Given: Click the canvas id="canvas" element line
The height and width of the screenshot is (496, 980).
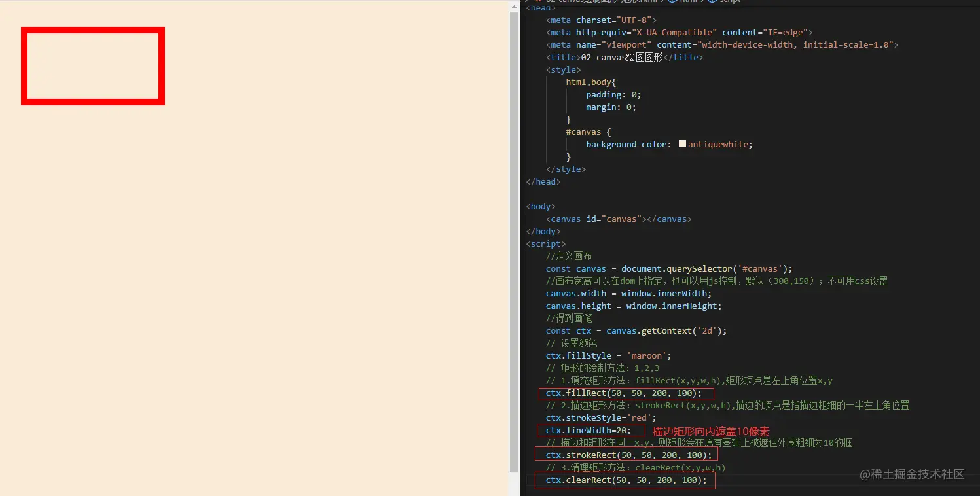Looking at the screenshot, I should point(619,219).
